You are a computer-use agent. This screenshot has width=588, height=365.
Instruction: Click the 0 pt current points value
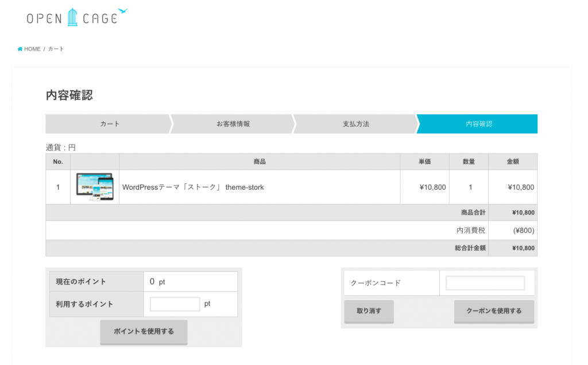pos(157,282)
